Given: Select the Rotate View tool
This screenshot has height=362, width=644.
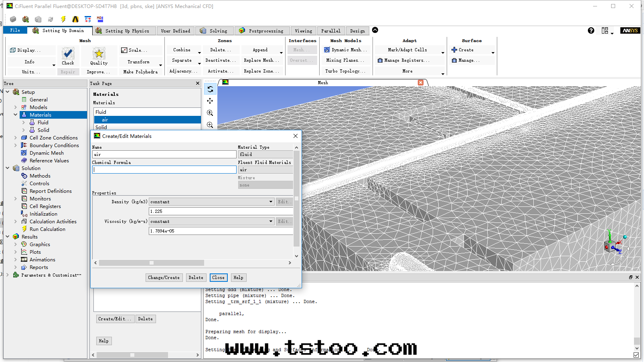Looking at the screenshot, I should click(210, 89).
